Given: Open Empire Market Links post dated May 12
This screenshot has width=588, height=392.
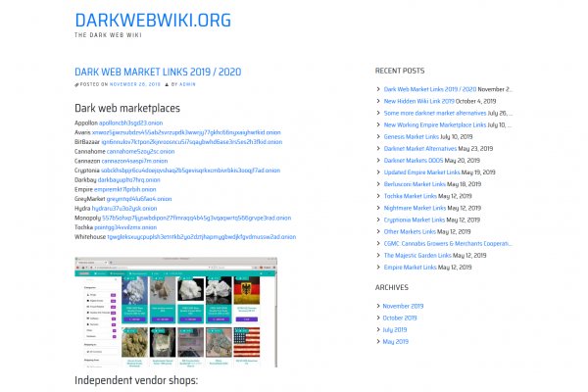Looking at the screenshot, I should 410,268.
